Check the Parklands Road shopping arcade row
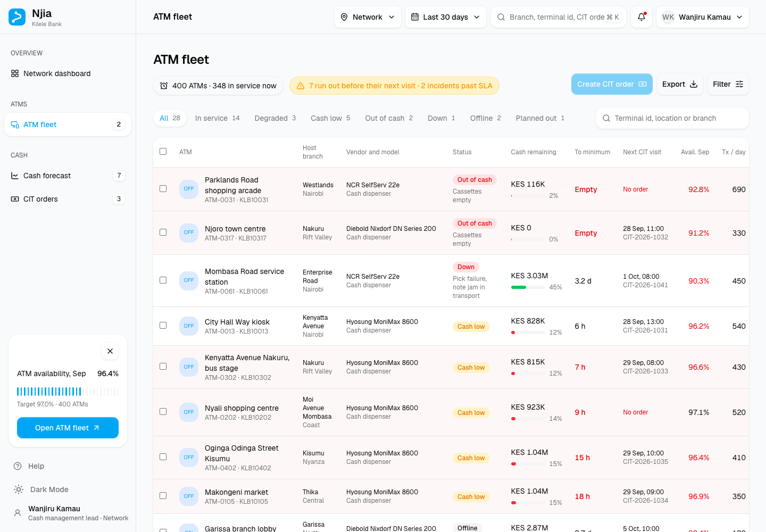This screenshot has height=532, width=766. [163, 189]
